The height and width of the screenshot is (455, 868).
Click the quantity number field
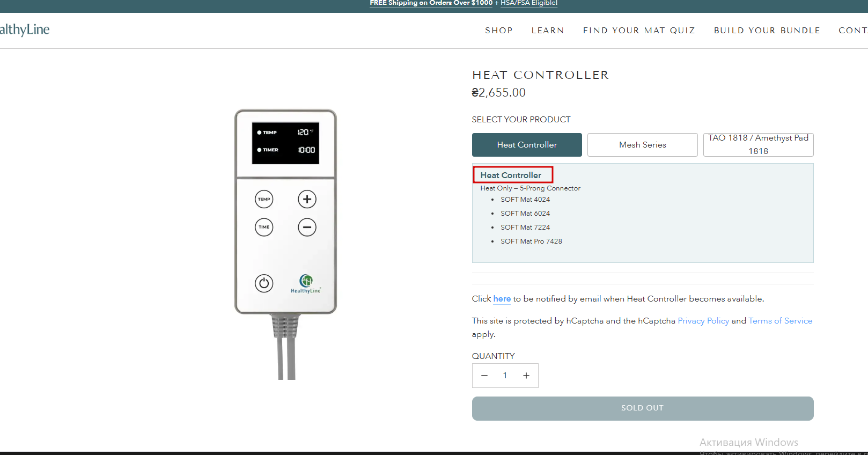click(505, 376)
